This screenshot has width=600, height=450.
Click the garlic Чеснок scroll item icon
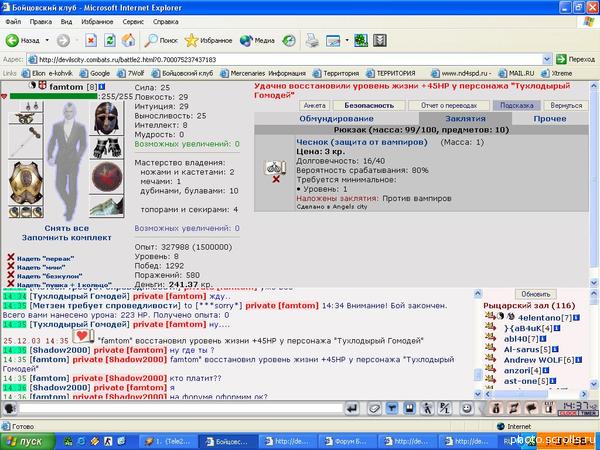[276, 167]
